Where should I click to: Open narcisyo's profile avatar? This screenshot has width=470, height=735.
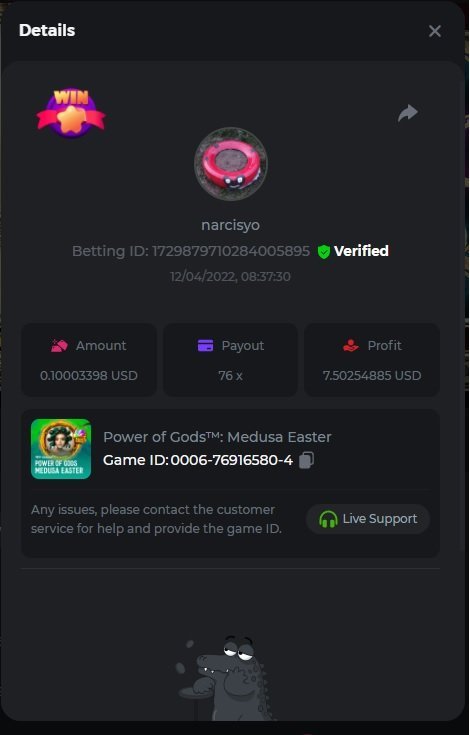point(231,164)
